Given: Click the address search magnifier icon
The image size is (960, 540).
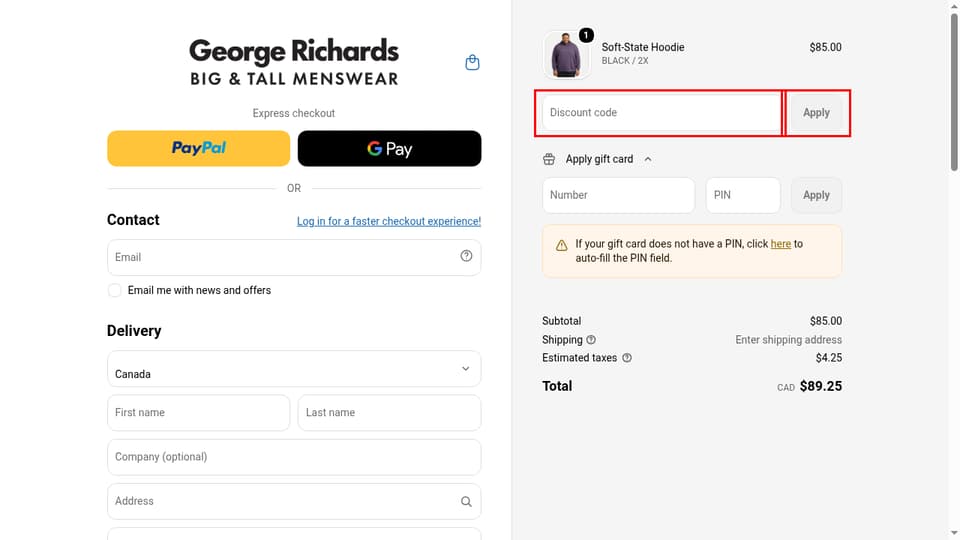Looking at the screenshot, I should pyautogui.click(x=466, y=501).
